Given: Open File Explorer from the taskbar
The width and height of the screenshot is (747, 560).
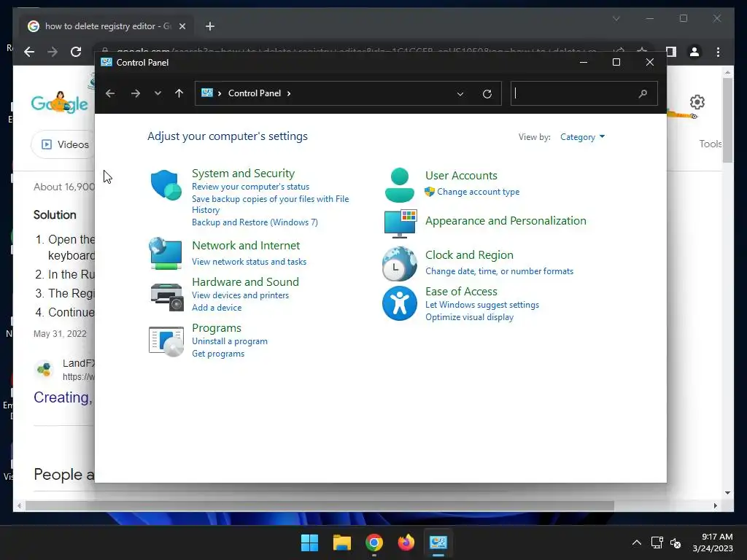Looking at the screenshot, I should (341, 542).
